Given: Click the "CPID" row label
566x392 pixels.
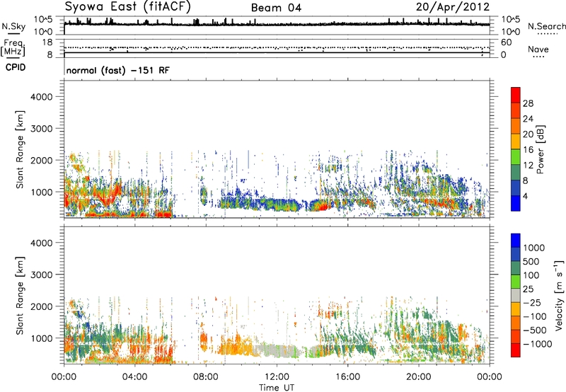Looking at the screenshot, I should (16, 67).
